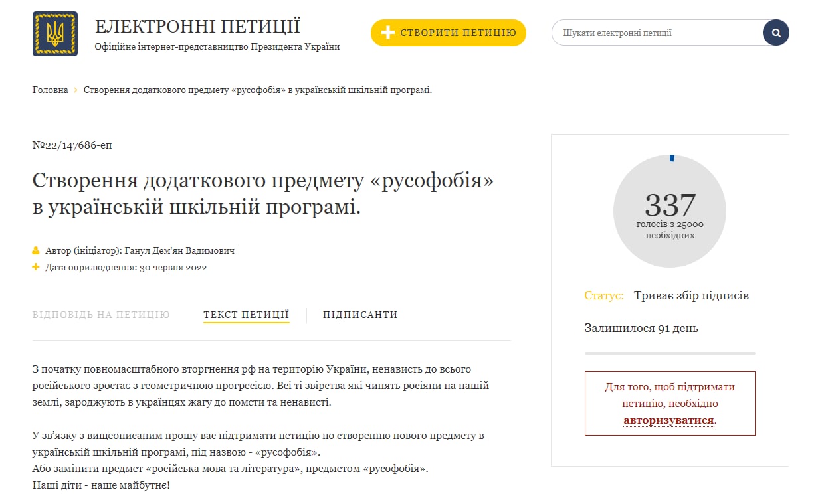
Task: Switch to the ПІДПИСАНТИ tab
Action: [x=360, y=315]
